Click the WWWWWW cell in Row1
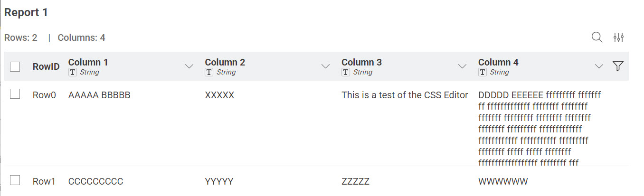 (503, 181)
